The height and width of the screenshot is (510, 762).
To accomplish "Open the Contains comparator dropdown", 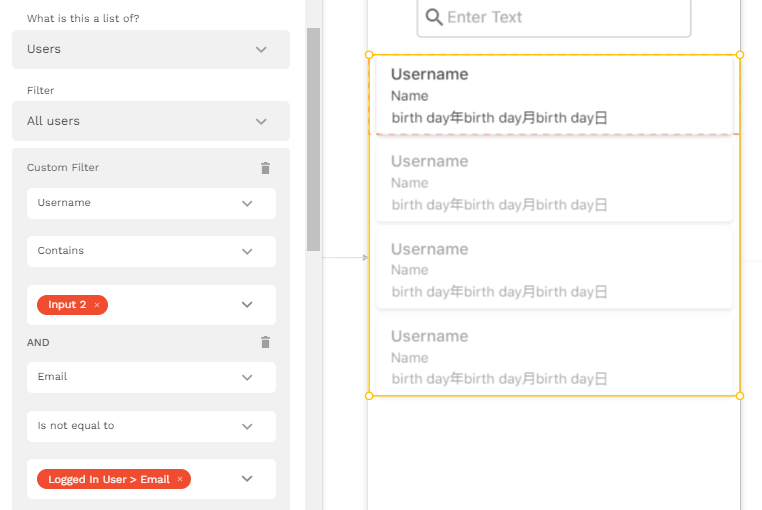I will tap(151, 251).
